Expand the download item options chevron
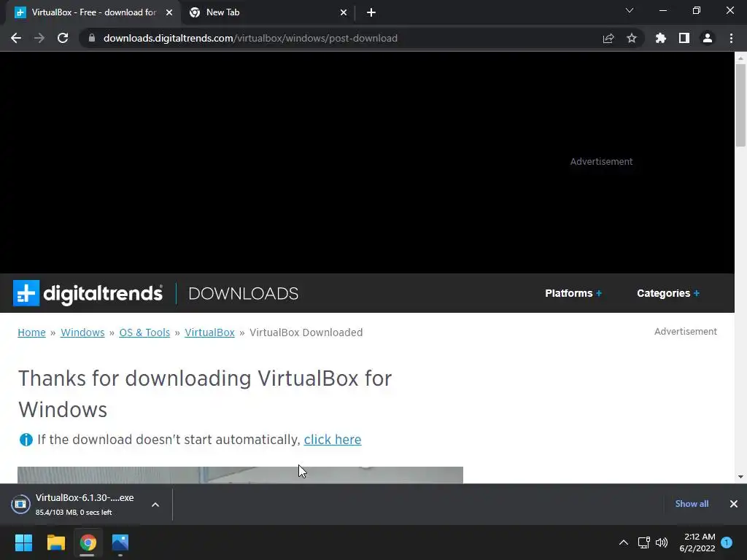747x560 pixels. click(x=155, y=505)
